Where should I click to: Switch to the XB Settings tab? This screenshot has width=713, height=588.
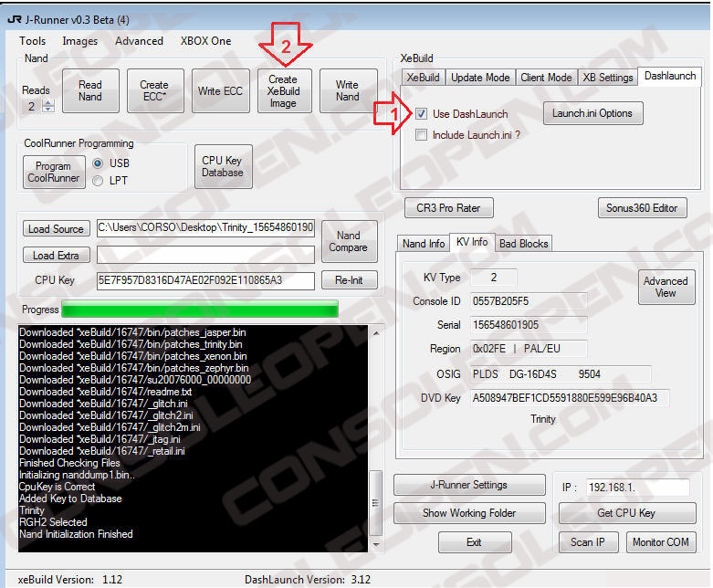pyautogui.click(x=607, y=78)
